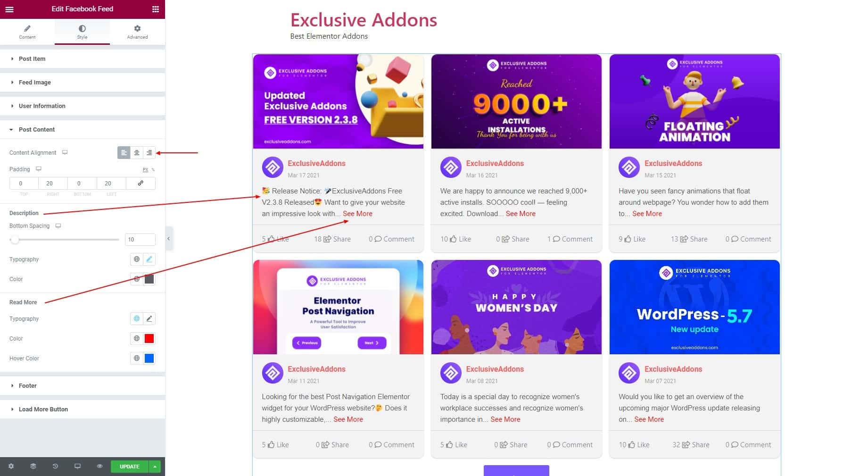868x476 pixels.
Task: Expand the Feed Image section
Action: tap(83, 82)
